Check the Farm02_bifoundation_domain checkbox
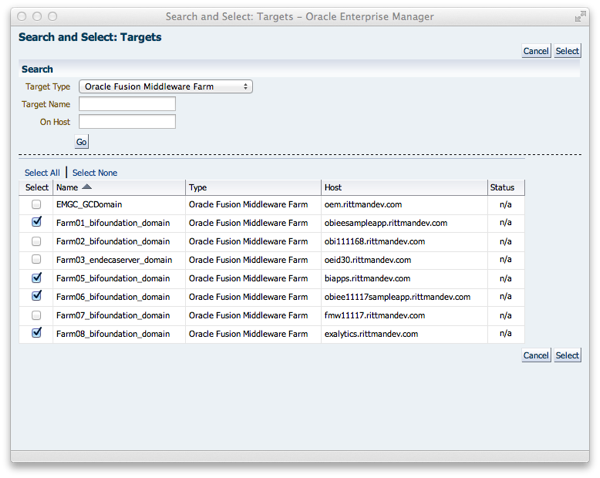The width and height of the screenshot is (600, 478). pyautogui.click(x=36, y=241)
